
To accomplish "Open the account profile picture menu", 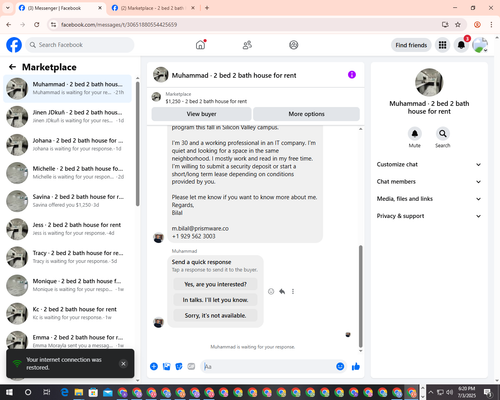I will [480, 45].
